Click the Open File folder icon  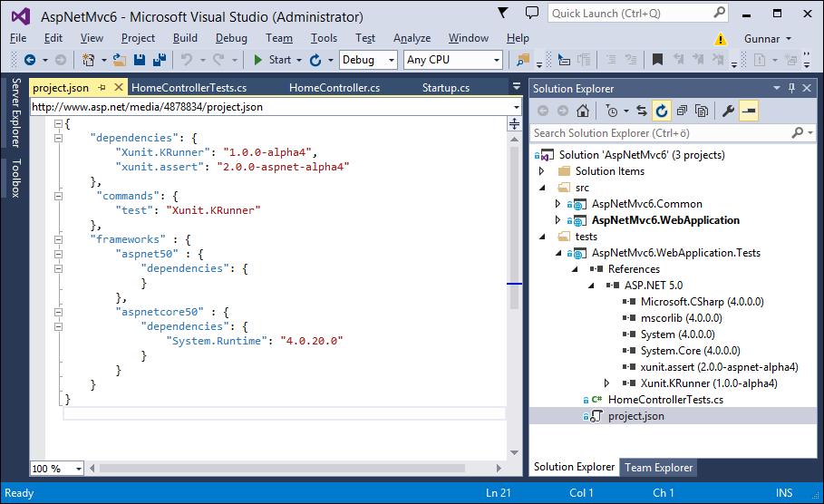pyautogui.click(x=120, y=60)
